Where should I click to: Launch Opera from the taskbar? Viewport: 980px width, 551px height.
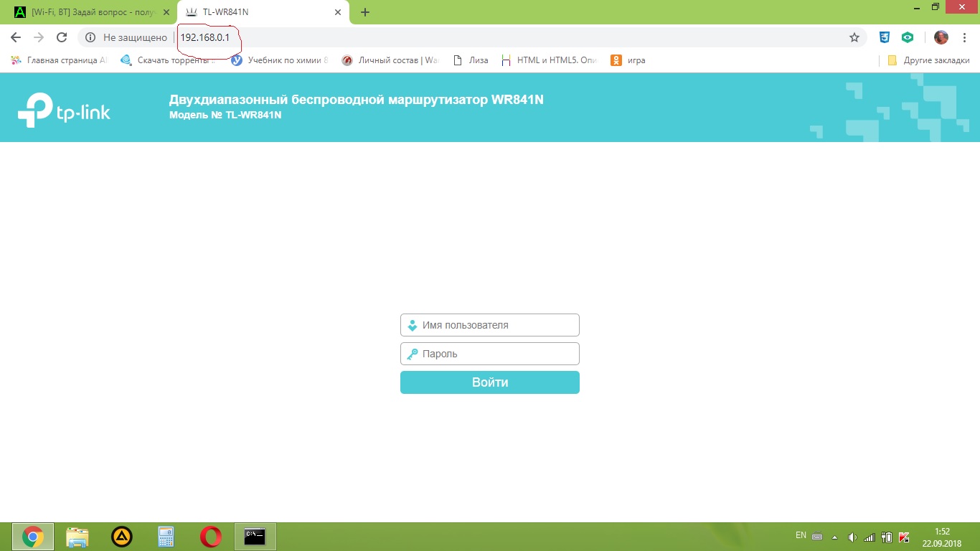pyautogui.click(x=210, y=536)
